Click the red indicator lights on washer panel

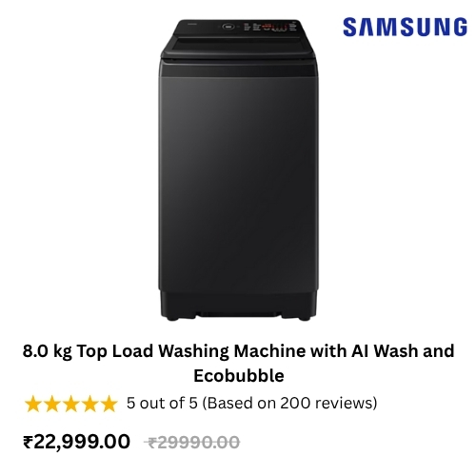[x=273, y=27]
